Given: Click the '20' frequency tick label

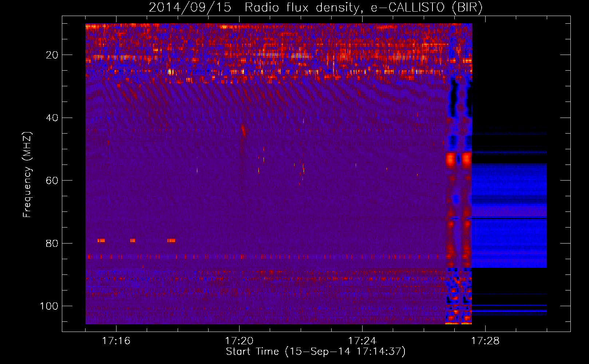Looking at the screenshot, I should [x=52, y=55].
